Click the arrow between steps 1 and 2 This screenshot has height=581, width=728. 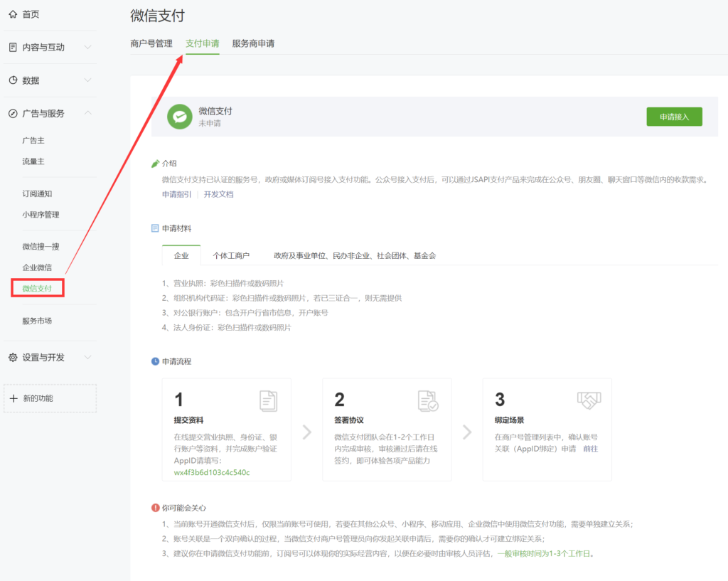[307, 432]
